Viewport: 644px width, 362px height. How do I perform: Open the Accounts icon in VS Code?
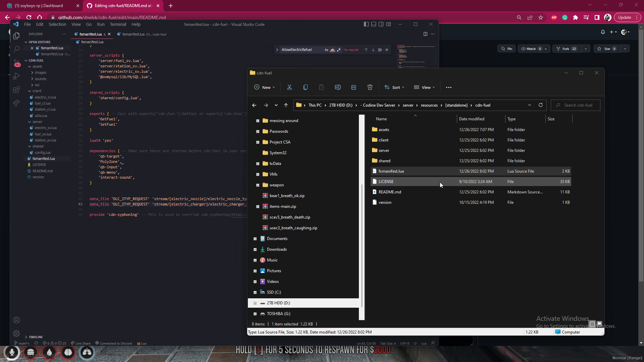(16, 320)
